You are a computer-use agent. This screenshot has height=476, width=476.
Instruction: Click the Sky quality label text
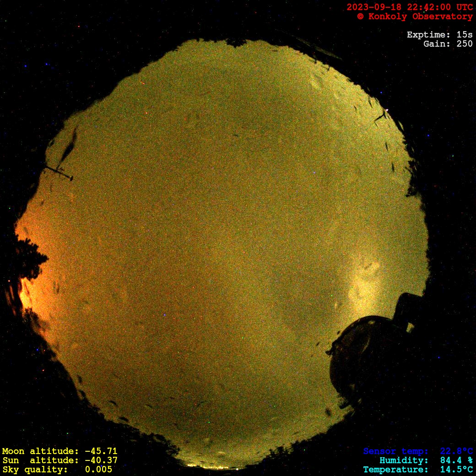(x=34, y=470)
